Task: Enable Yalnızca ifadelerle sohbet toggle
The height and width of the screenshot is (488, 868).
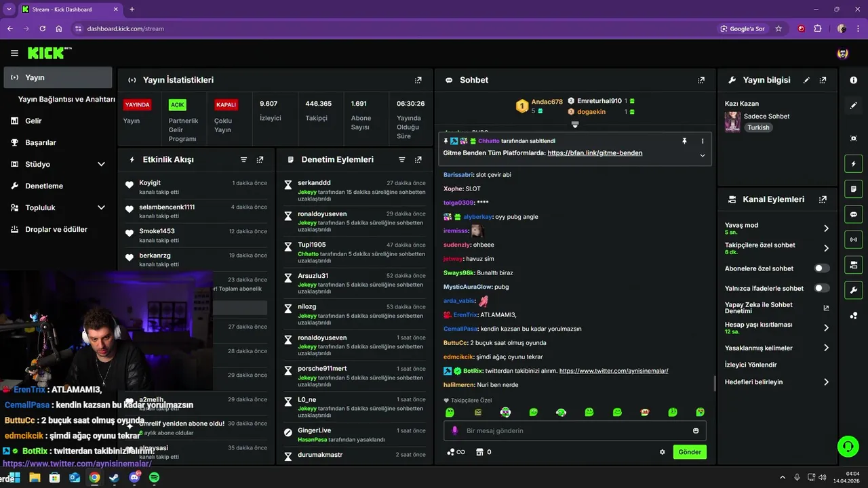Action: (x=821, y=288)
